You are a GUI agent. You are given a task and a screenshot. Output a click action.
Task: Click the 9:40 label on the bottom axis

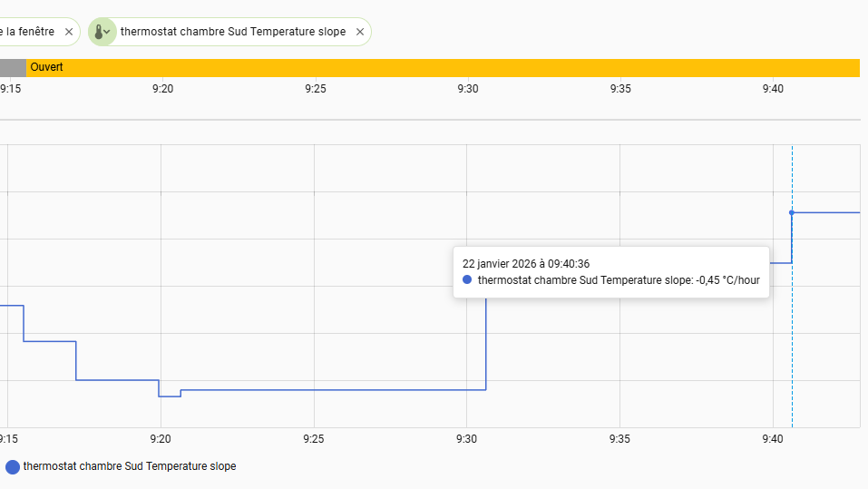click(773, 439)
